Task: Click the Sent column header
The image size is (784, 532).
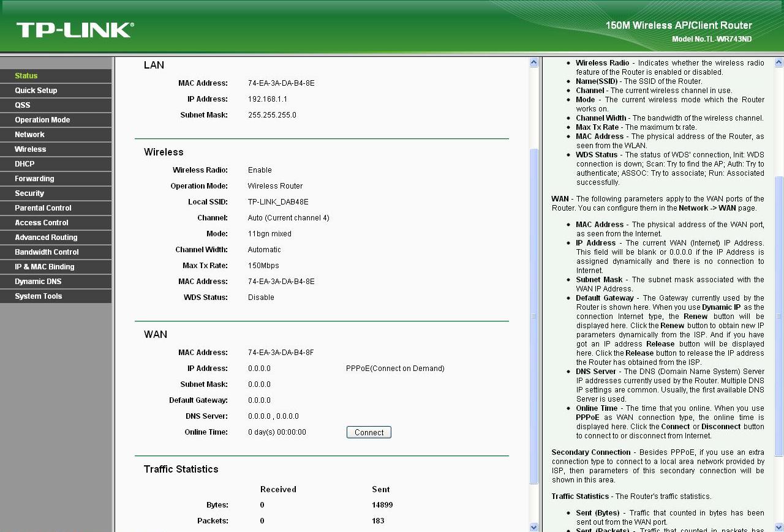Action: pyautogui.click(x=381, y=490)
